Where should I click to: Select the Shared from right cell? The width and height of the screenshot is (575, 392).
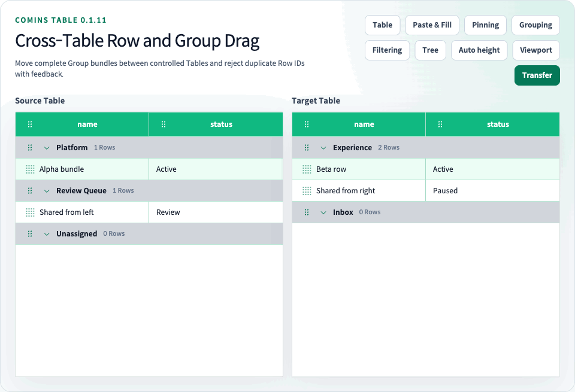pos(359,190)
